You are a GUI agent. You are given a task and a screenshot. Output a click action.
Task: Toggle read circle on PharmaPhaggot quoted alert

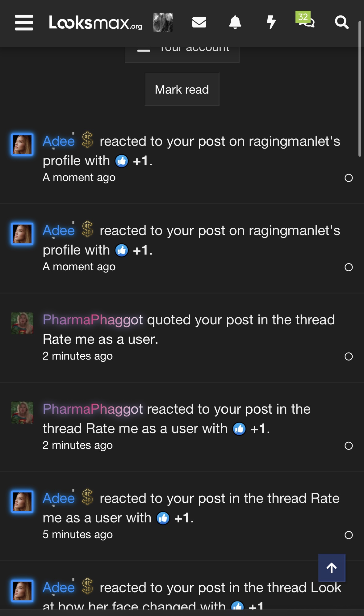[349, 357]
